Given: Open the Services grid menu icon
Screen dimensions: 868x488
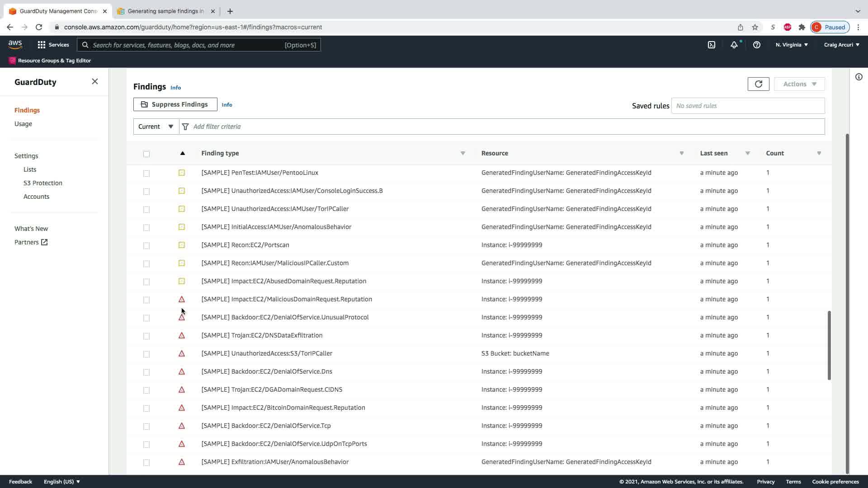Looking at the screenshot, I should (42, 45).
